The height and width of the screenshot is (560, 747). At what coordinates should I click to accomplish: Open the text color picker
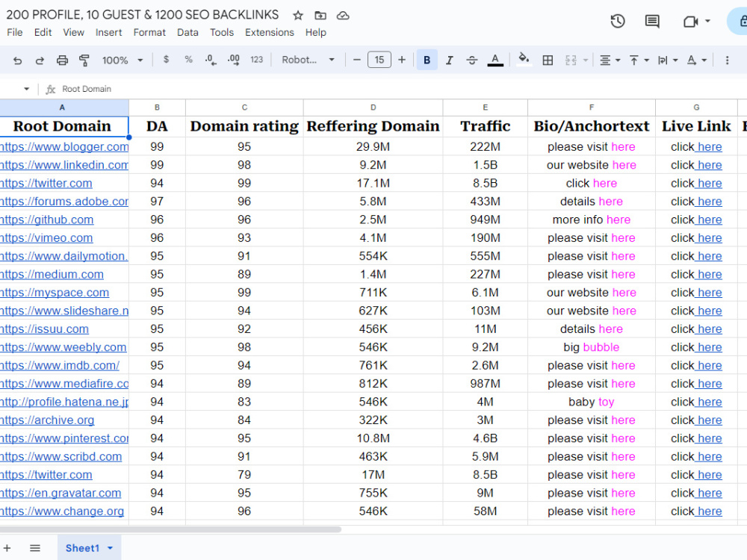pos(495,60)
